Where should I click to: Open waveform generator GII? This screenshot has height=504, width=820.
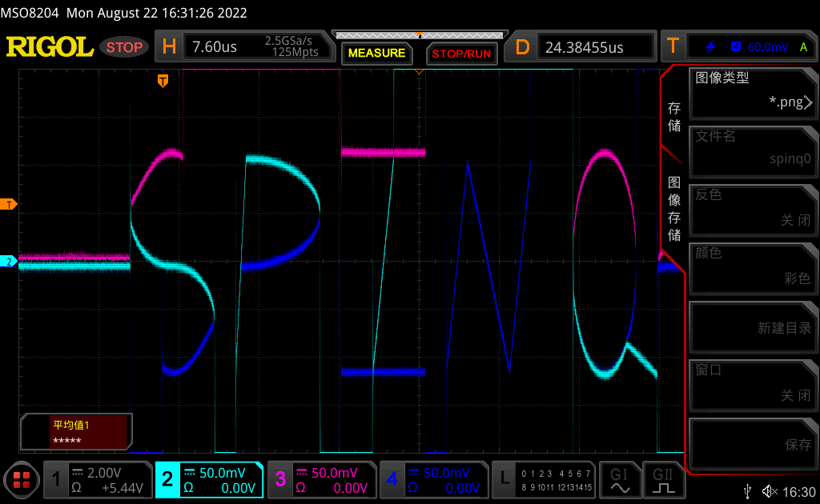pyautogui.click(x=664, y=479)
